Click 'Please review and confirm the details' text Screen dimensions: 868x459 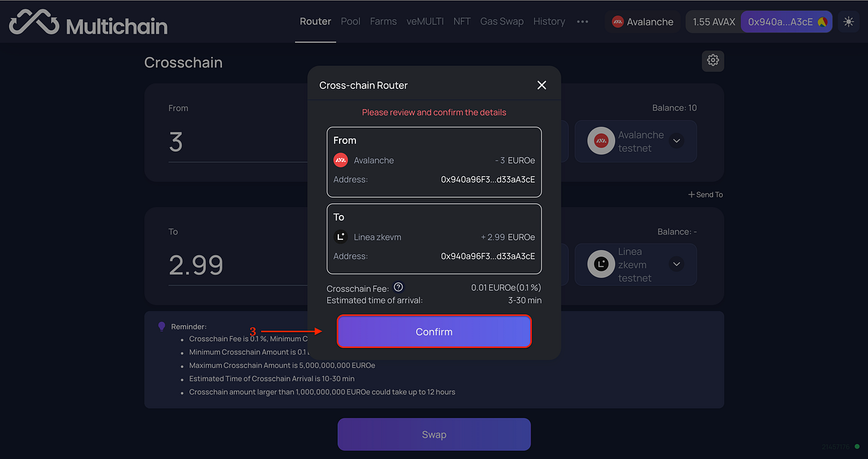[x=434, y=112]
